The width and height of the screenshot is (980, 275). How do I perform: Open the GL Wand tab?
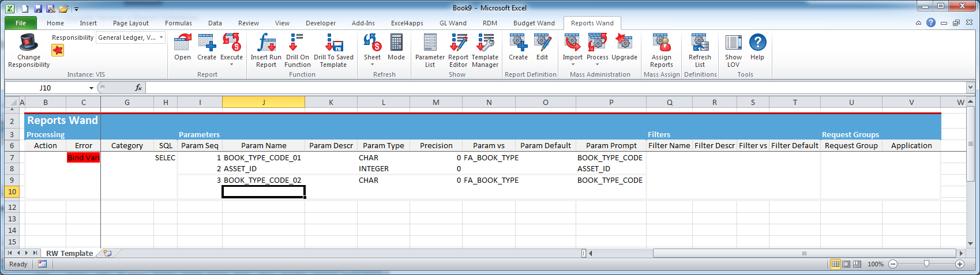coord(453,23)
